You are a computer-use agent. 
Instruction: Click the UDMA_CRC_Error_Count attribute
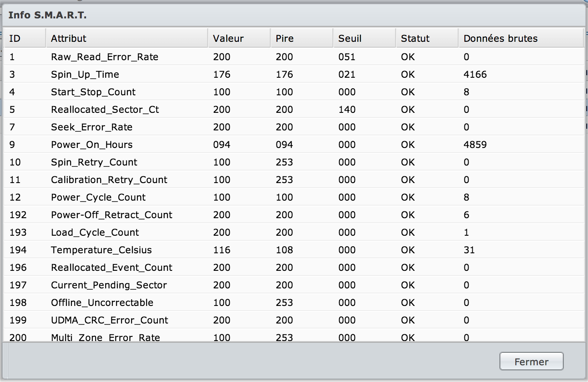pos(109,320)
